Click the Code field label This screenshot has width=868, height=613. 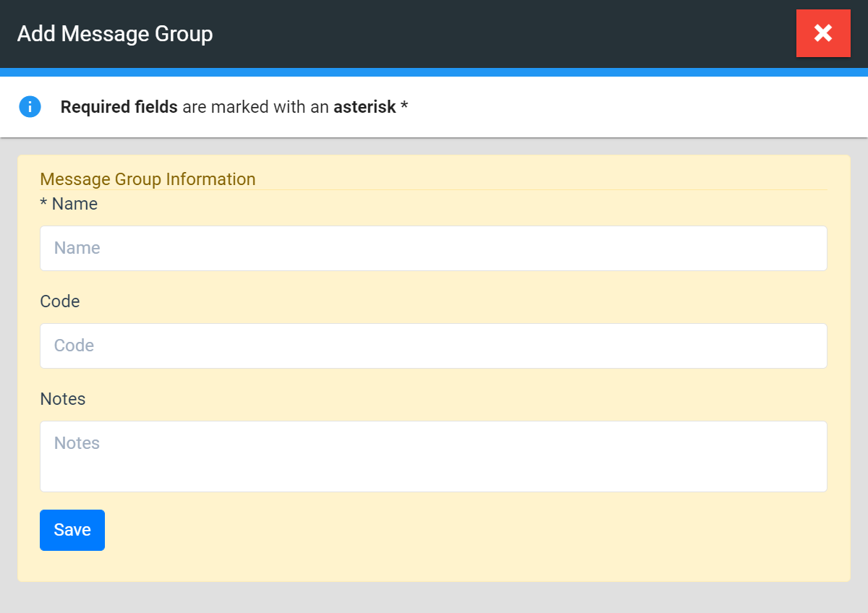(x=60, y=301)
